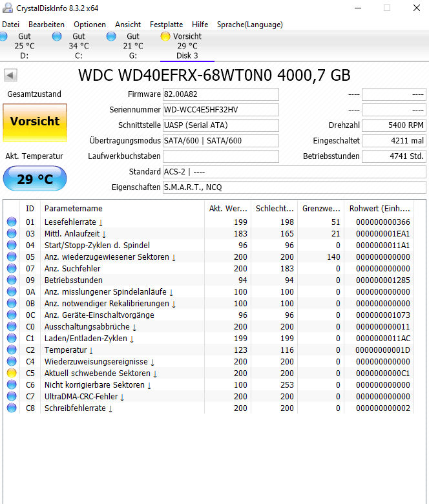Select raw value 0000000011AC in table

(382, 339)
